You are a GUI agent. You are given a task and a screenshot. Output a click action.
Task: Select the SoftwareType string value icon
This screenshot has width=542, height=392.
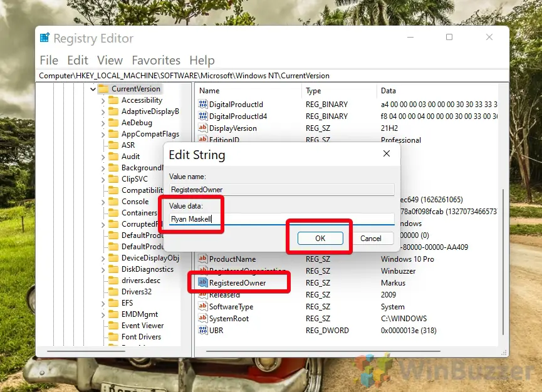(x=202, y=307)
